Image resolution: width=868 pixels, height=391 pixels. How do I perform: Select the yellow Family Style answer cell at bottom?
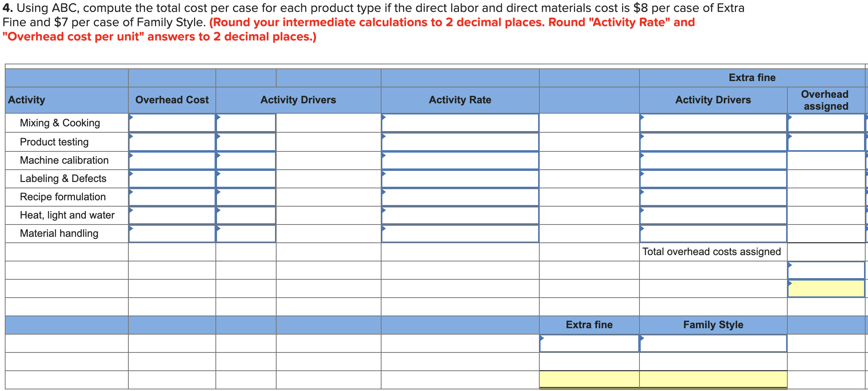point(713,378)
